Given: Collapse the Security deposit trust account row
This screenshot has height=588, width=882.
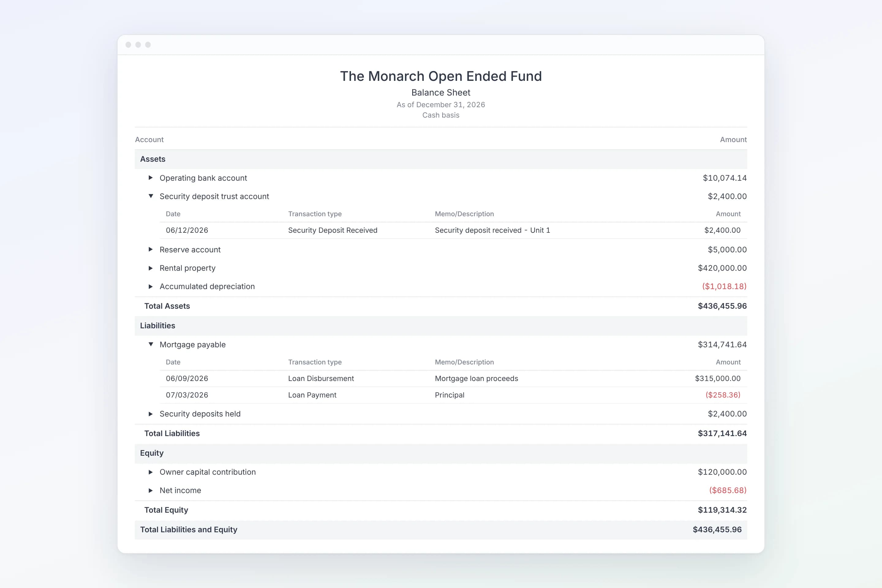Looking at the screenshot, I should pos(150,196).
